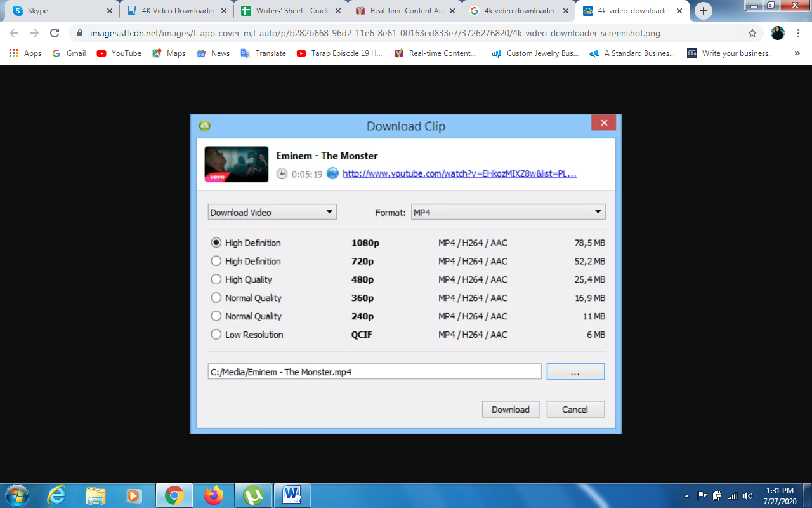
Task: Click the padlock icon in the address bar
Action: tap(80, 33)
